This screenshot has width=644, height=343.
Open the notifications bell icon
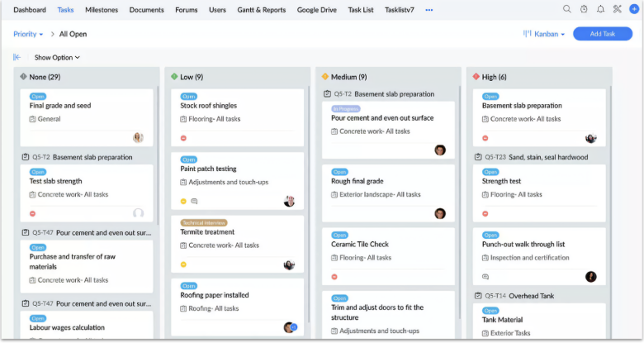600,9
